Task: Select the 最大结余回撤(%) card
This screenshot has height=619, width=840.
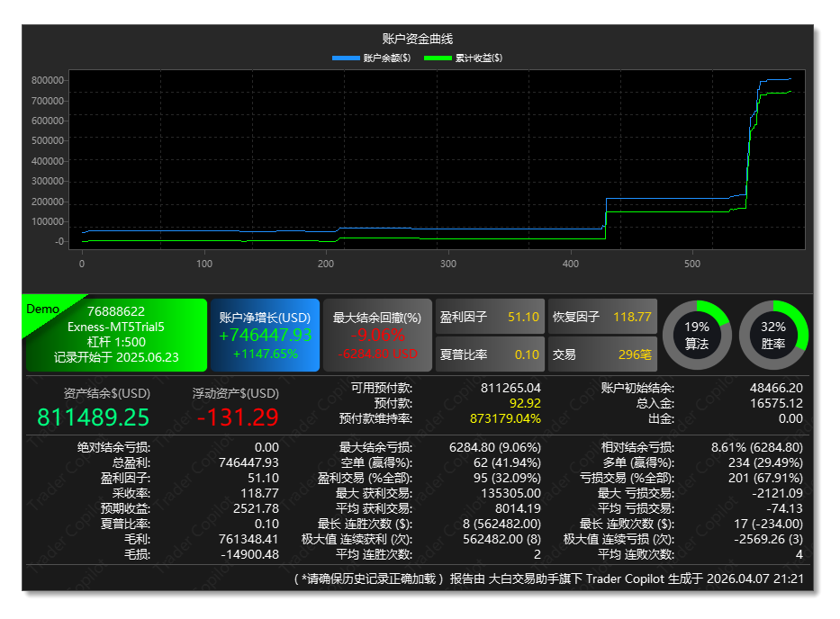Action: tap(377, 335)
